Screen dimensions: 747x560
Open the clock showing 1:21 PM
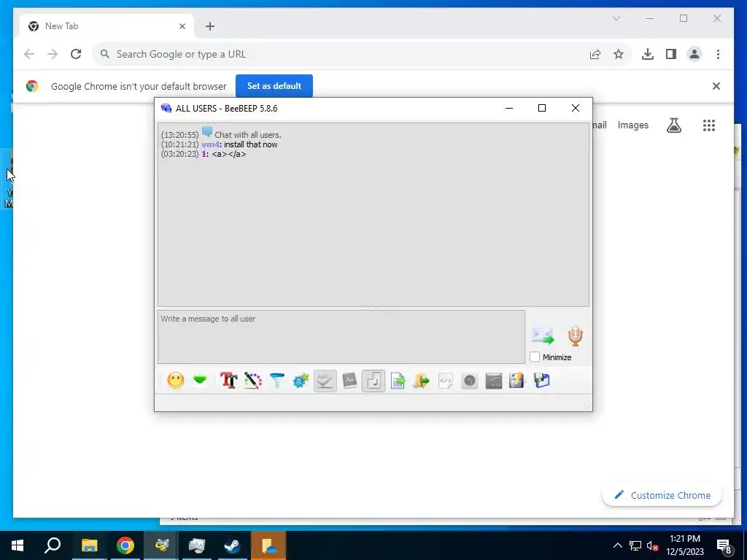point(685,545)
